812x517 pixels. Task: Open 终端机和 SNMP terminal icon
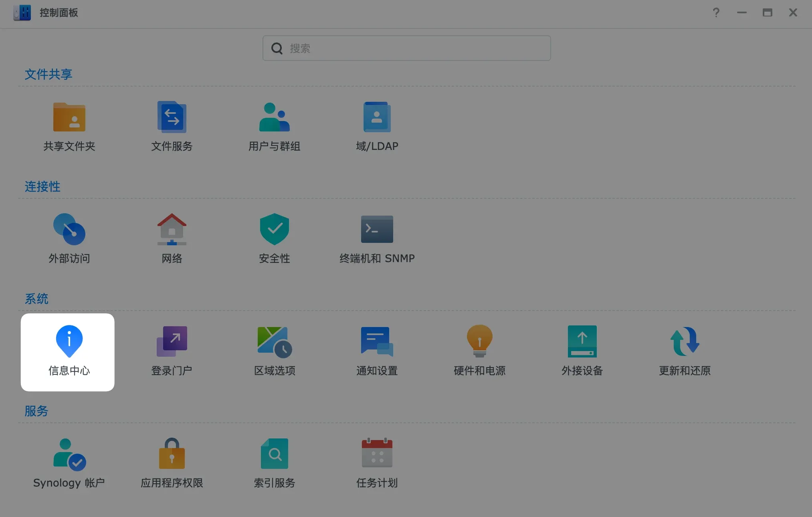click(377, 229)
